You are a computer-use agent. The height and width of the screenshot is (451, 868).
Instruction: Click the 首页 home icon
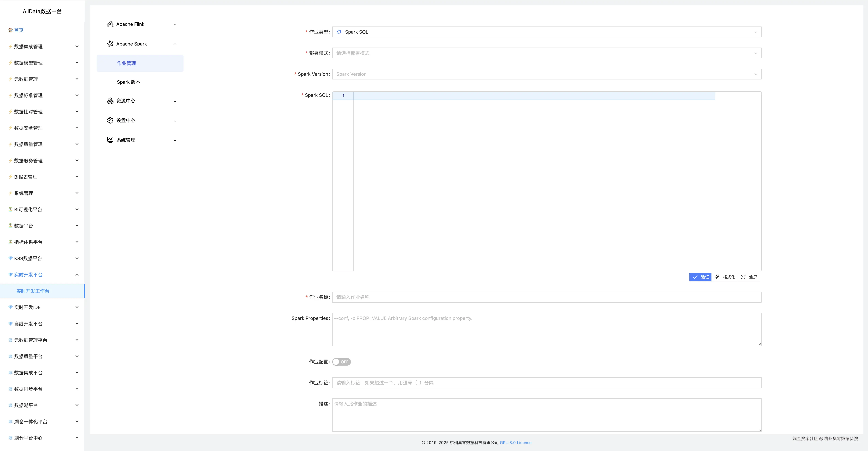point(11,30)
